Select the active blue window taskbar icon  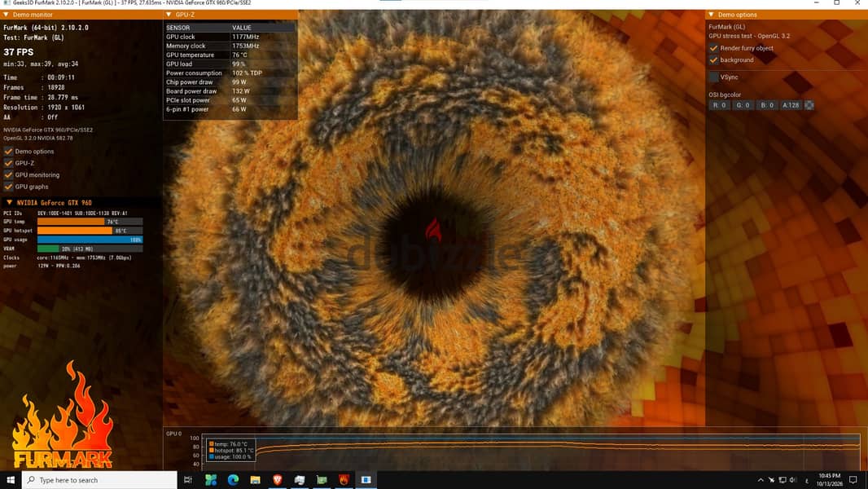coord(366,480)
